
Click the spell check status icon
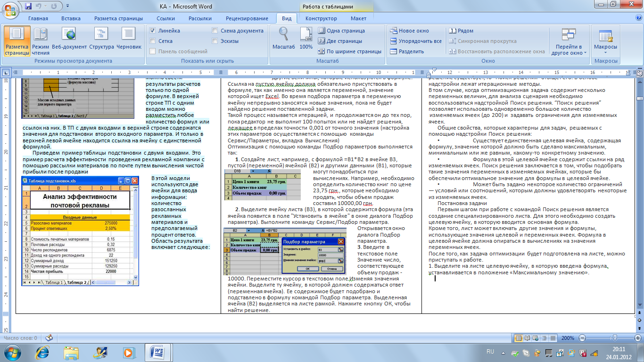[49, 338]
